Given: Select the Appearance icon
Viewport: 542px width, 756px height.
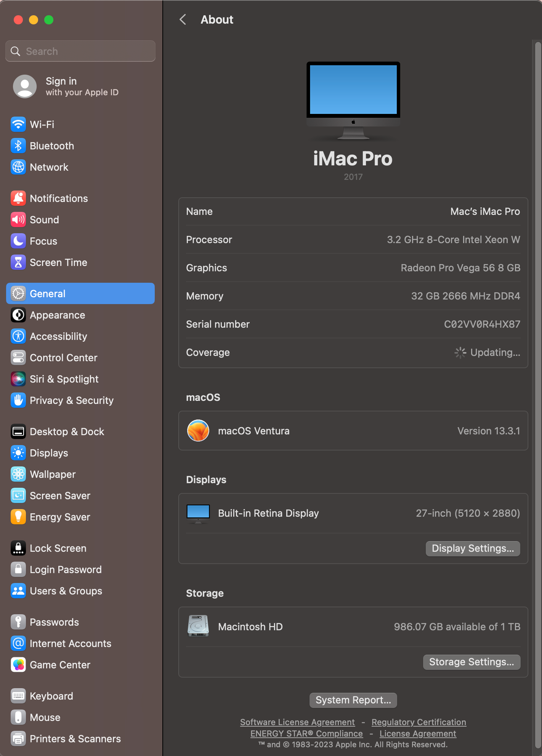Looking at the screenshot, I should pyautogui.click(x=18, y=315).
